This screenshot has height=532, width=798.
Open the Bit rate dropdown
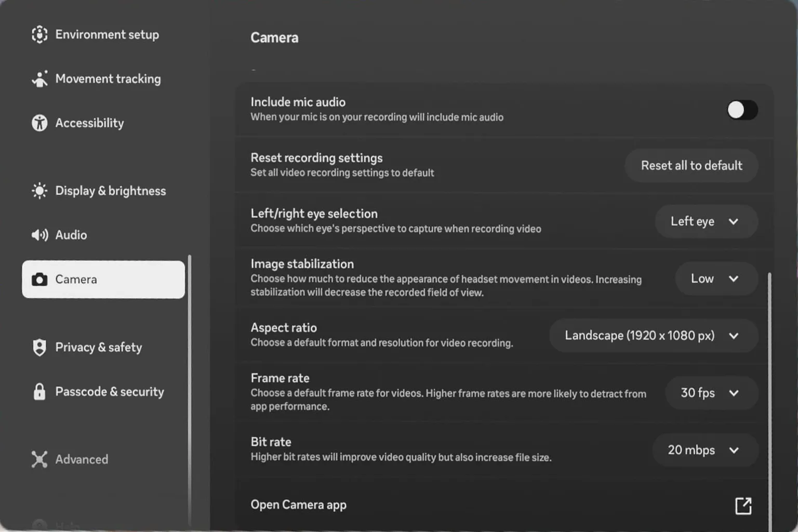704,450
